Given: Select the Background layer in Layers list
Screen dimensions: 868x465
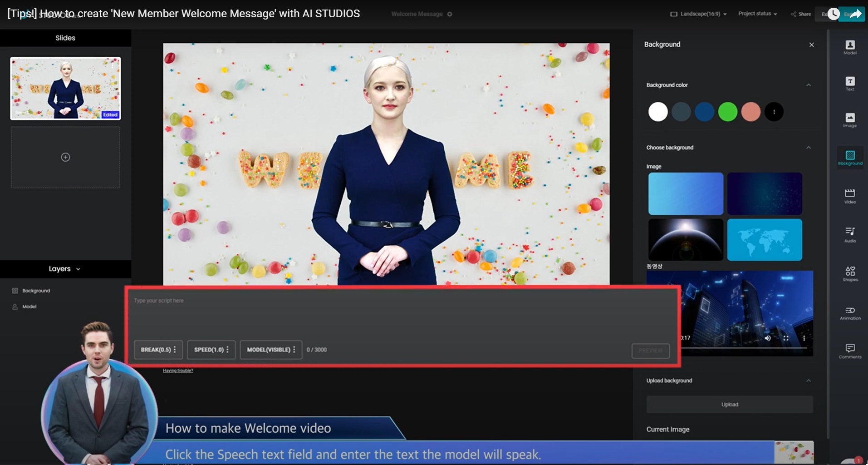Looking at the screenshot, I should (31, 291).
